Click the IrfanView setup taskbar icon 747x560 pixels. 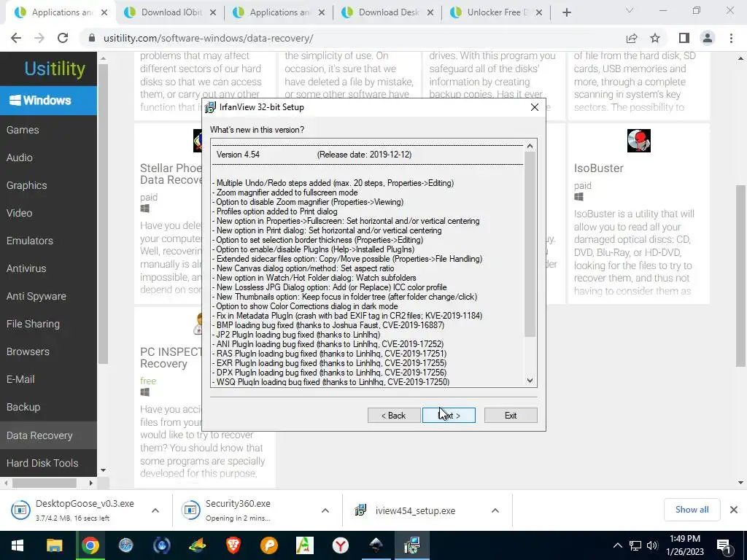point(411,545)
